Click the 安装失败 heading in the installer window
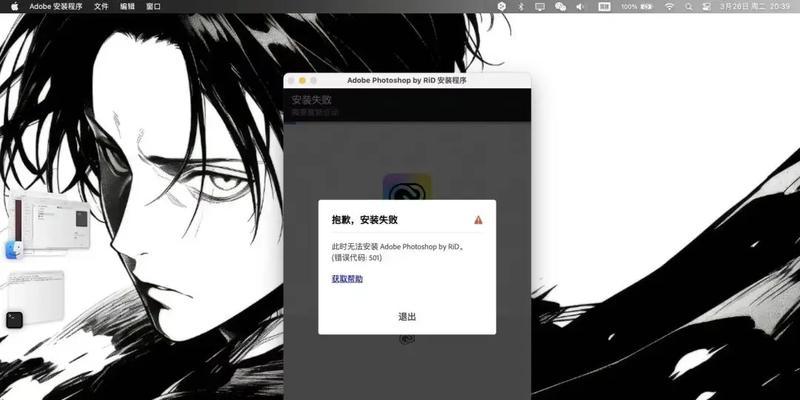Image resolution: width=800 pixels, height=400 pixels. (311, 99)
